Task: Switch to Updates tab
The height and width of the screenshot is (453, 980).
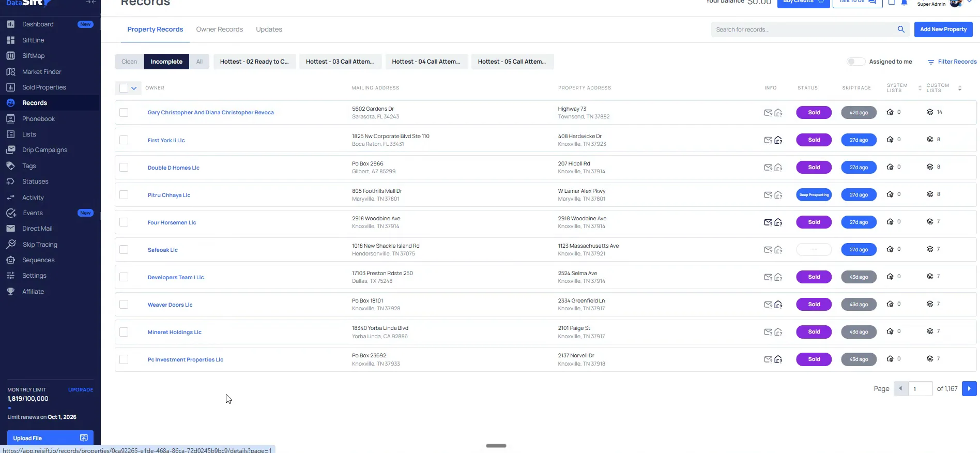Action: tap(269, 29)
